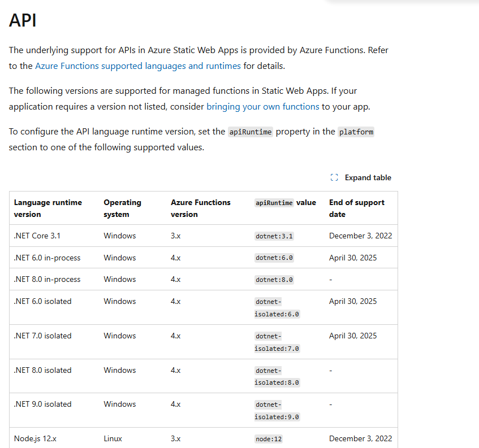Click the 'Operating system' column header
Image resolution: width=479 pixels, height=448 pixels.
click(123, 208)
